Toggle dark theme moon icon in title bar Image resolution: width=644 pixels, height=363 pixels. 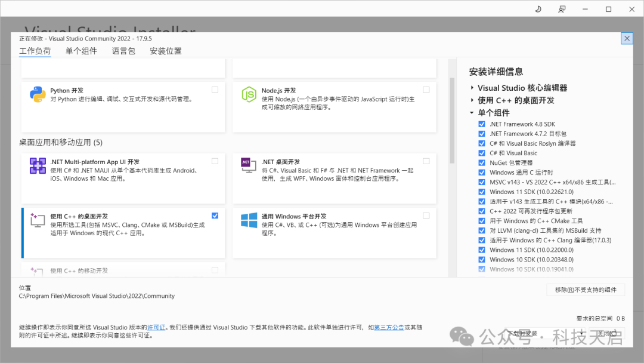538,9
